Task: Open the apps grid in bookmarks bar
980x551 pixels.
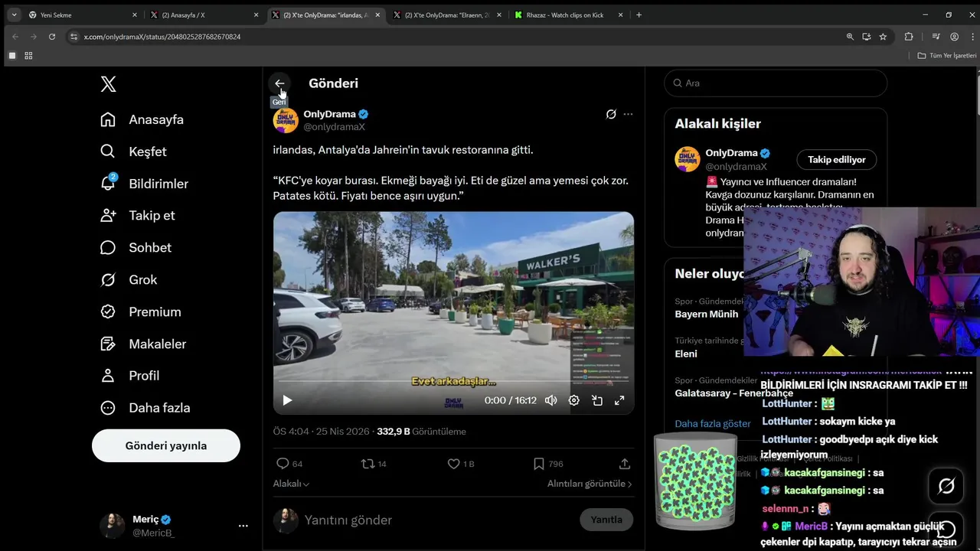Action: [x=28, y=56]
